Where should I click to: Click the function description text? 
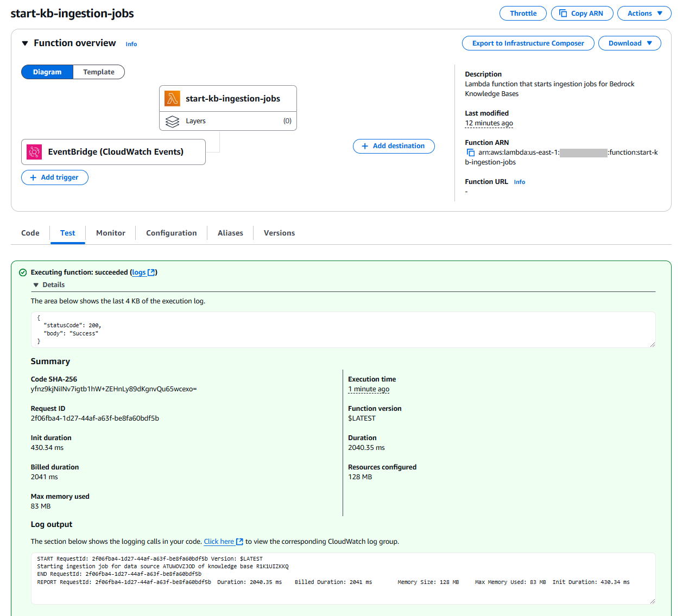coord(549,89)
